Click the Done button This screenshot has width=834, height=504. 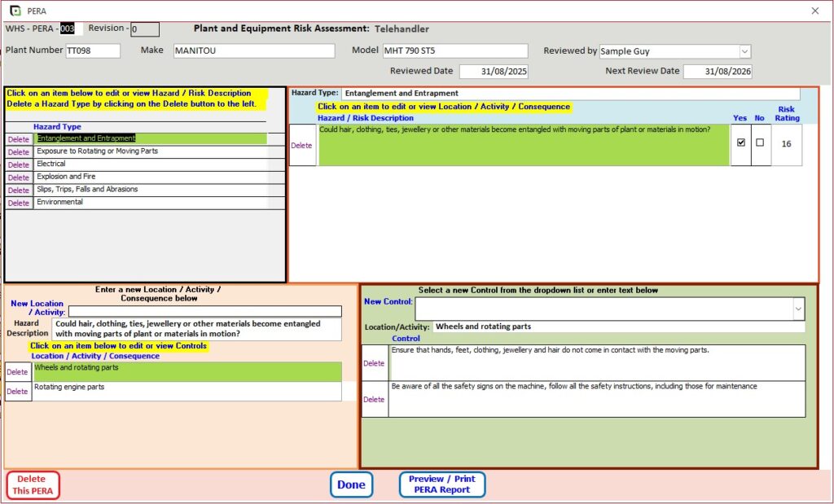coord(351,484)
